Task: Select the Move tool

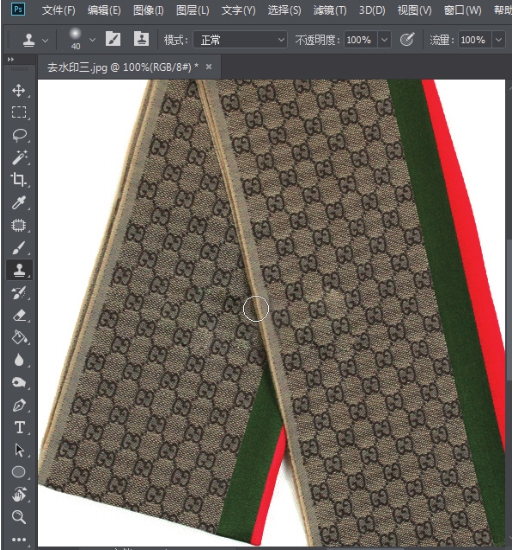Action: [19, 90]
